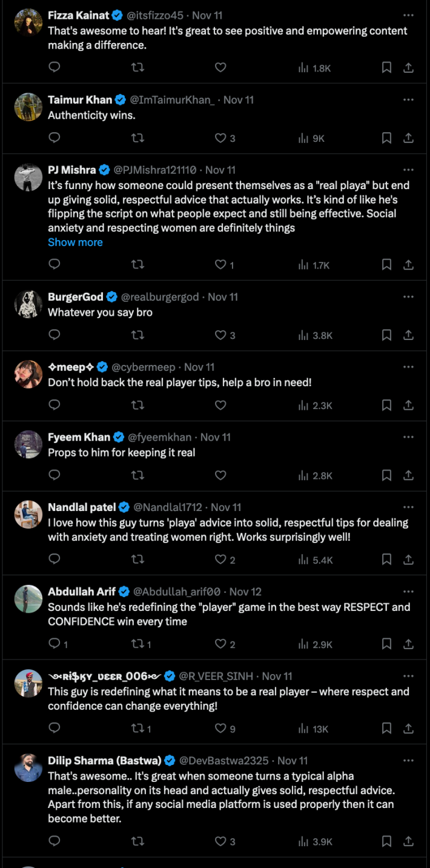
Task: Open the reply box for Fizza Kainat's tweet
Action: point(54,68)
